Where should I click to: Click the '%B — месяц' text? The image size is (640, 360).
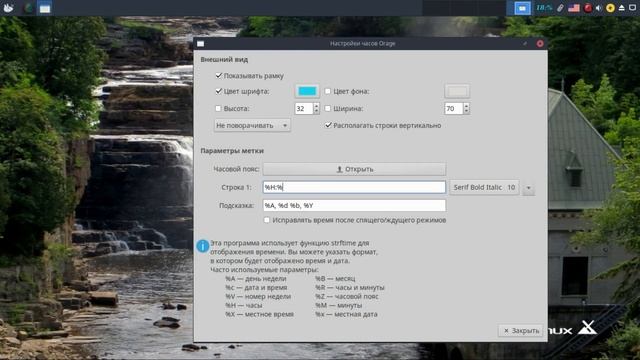[335, 278]
